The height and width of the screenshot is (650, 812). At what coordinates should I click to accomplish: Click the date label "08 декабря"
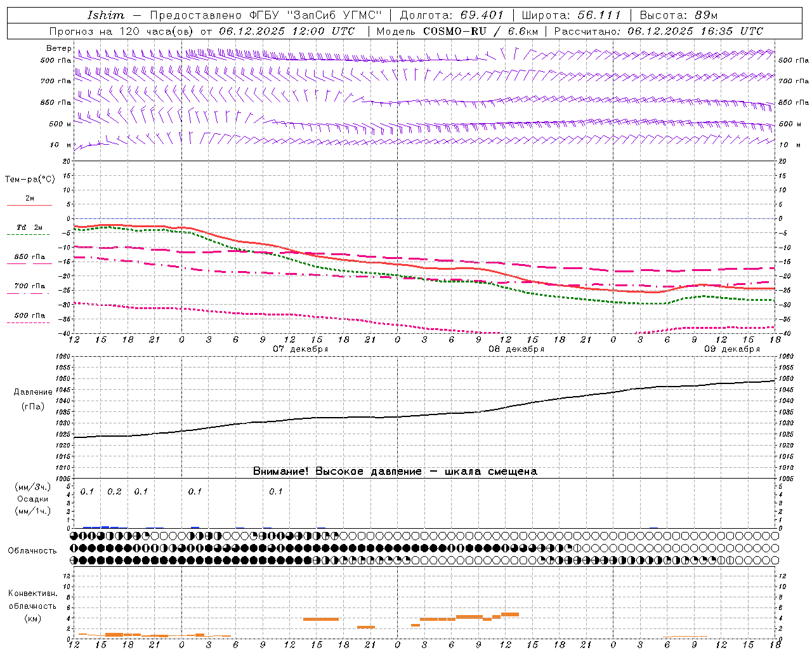click(516, 349)
